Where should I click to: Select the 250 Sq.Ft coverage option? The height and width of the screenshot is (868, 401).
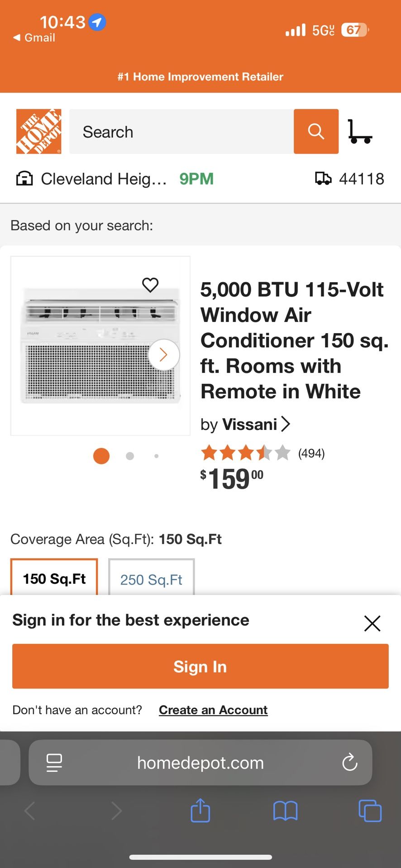point(151,579)
